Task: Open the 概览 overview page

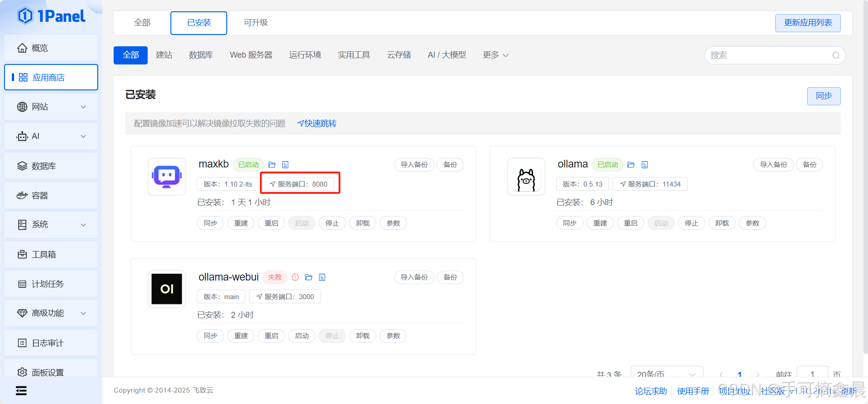Action: click(51, 48)
